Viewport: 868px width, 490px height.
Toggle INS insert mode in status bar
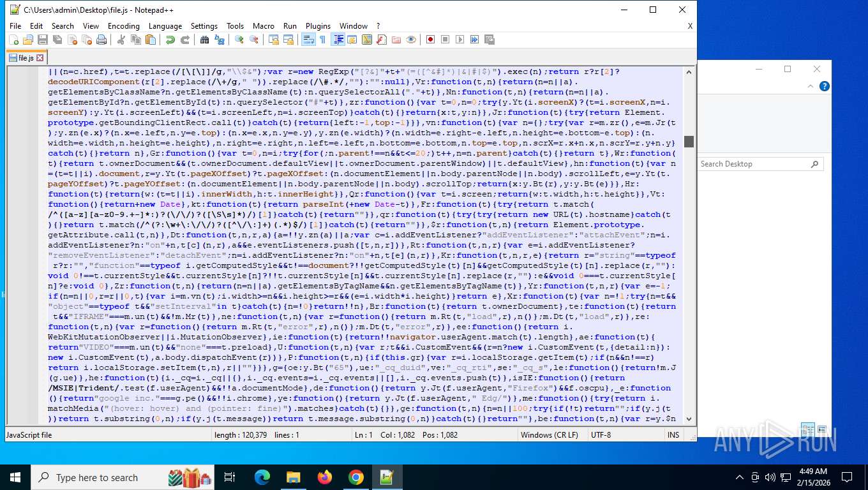673,435
